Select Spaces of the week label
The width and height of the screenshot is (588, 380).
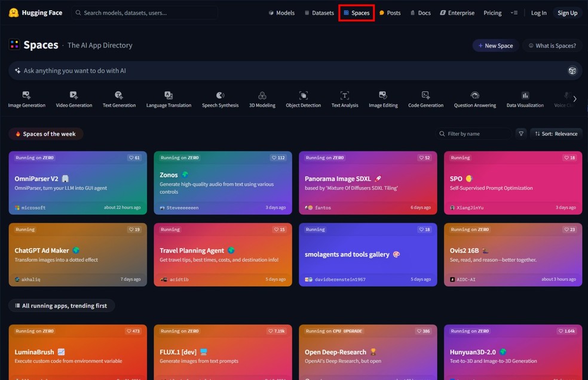click(46, 134)
